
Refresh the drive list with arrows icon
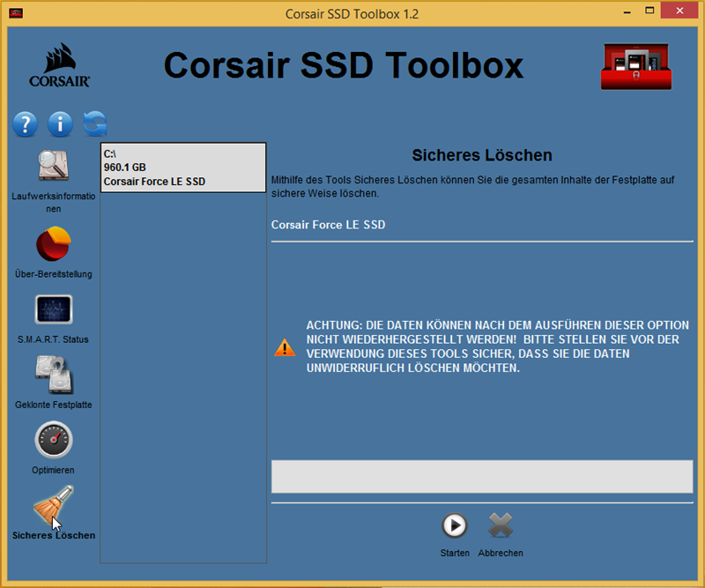pos(95,123)
